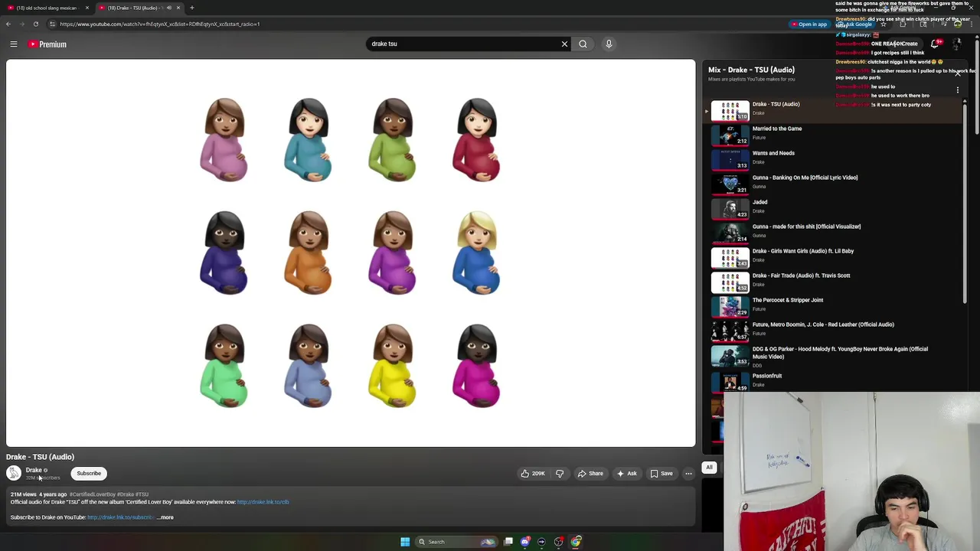Open the drake.lnk.to/subscribe link
The height and width of the screenshot is (551, 980).
pyautogui.click(x=121, y=517)
